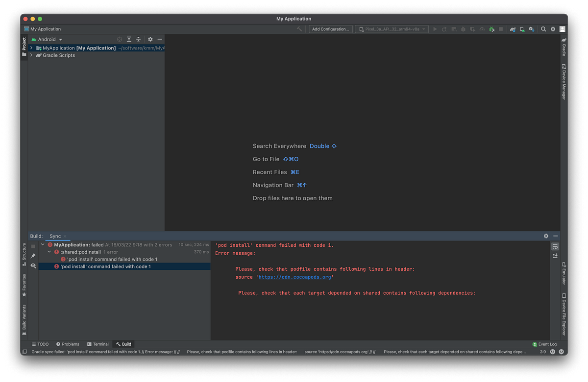Collapse the MyApplication failed node
This screenshot has height=382, width=588.
(42, 244)
